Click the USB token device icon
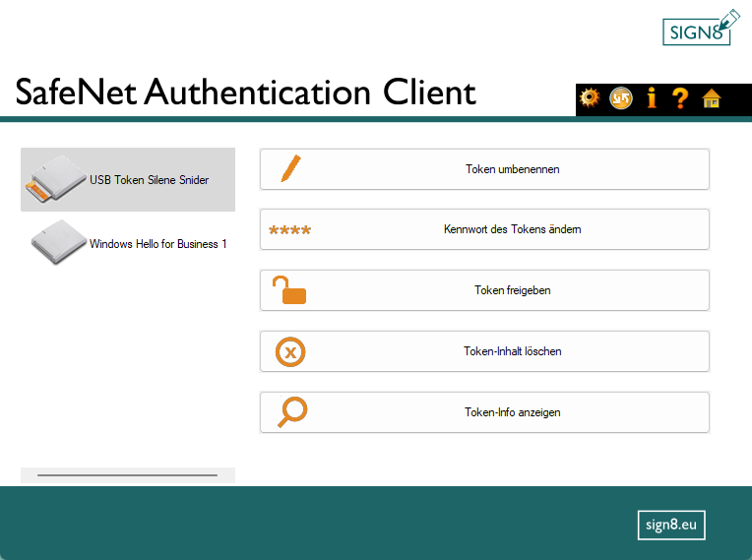Image resolution: width=752 pixels, height=560 pixels. 56,178
